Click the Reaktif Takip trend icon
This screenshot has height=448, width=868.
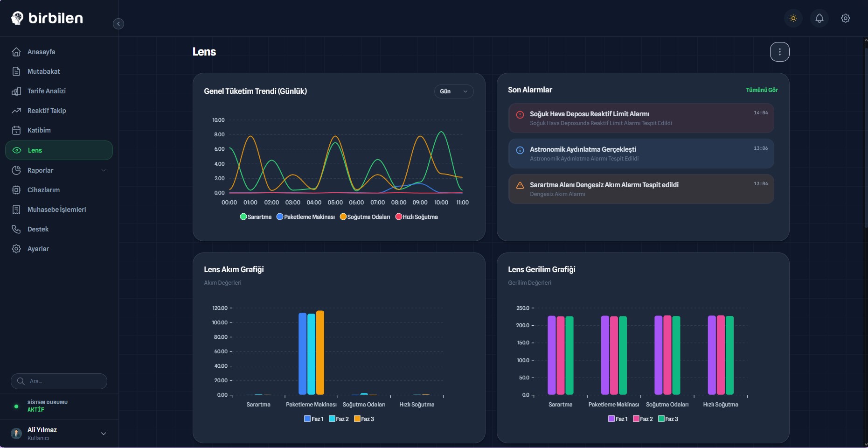(x=16, y=111)
